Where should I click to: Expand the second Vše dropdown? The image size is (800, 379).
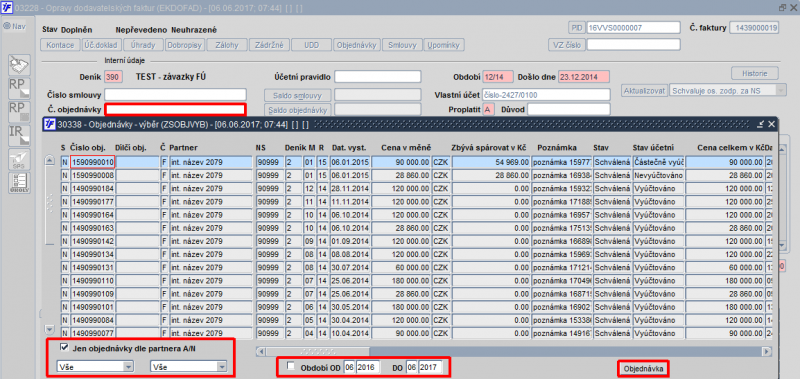(x=188, y=366)
